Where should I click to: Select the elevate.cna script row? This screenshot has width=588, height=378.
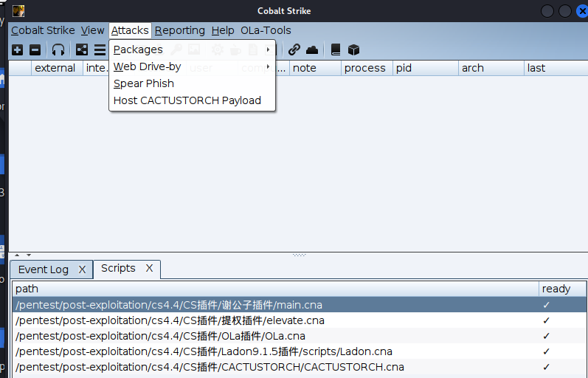170,320
